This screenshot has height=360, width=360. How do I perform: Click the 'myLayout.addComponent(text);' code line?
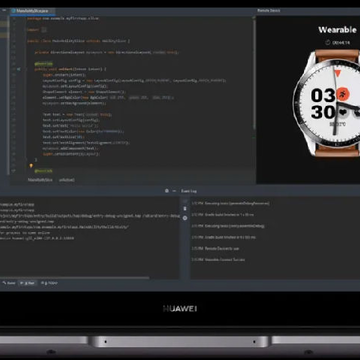pos(71,149)
